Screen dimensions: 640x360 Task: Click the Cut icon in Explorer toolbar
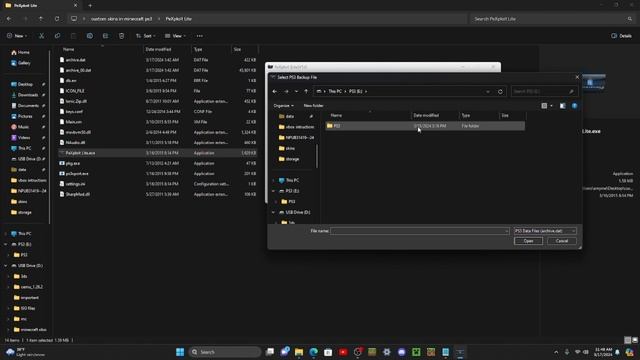(x=41, y=36)
